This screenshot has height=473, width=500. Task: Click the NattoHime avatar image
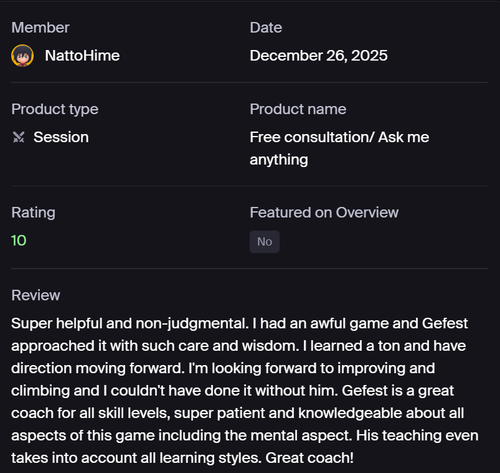click(22, 56)
